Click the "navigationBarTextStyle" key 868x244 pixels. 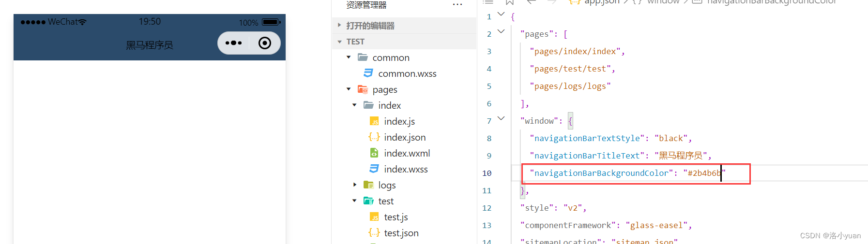tap(587, 138)
